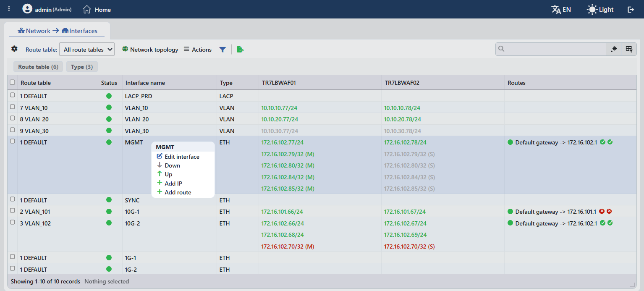Open the Network → Interfaces tab

[58, 31]
